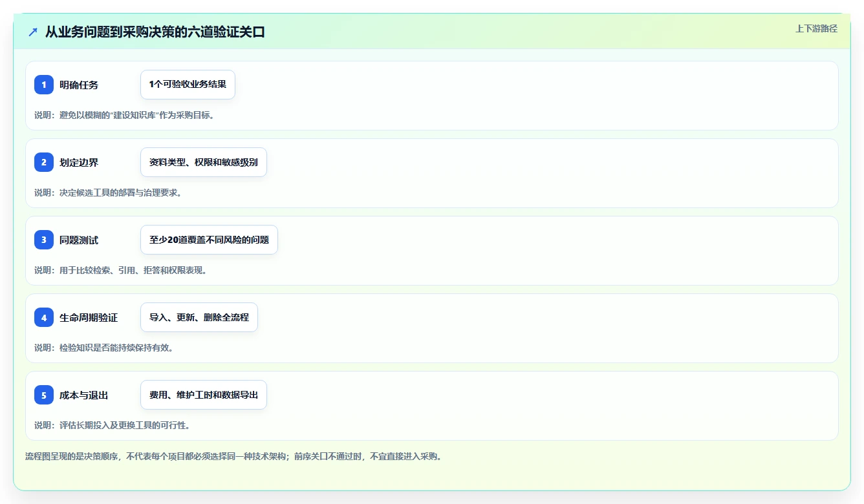Image resolution: width=864 pixels, height=504 pixels.
Task: Click the note about 建设知识库 as 采购目标
Action: click(x=124, y=115)
